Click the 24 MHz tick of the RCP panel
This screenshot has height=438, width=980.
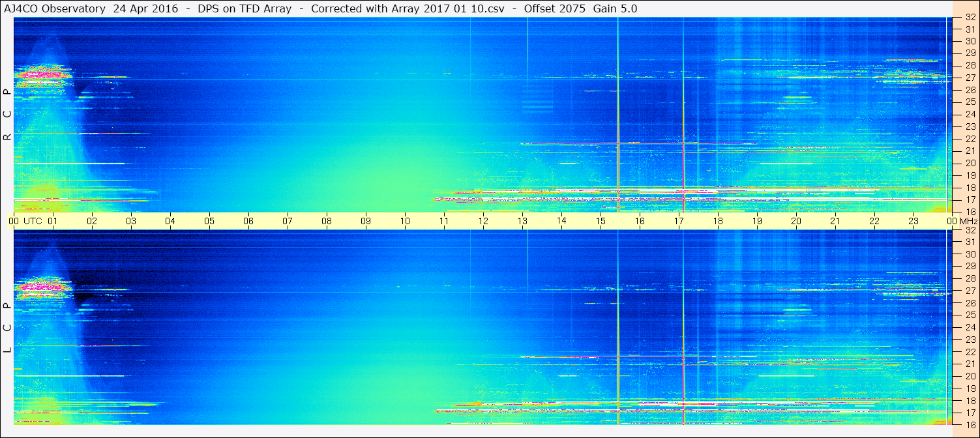click(970, 114)
